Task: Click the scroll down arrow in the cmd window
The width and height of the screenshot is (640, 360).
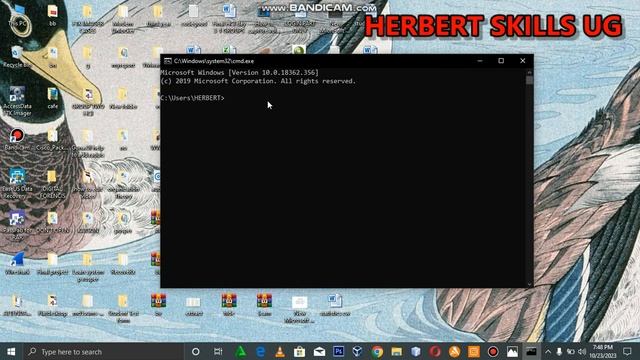Action: click(529, 284)
